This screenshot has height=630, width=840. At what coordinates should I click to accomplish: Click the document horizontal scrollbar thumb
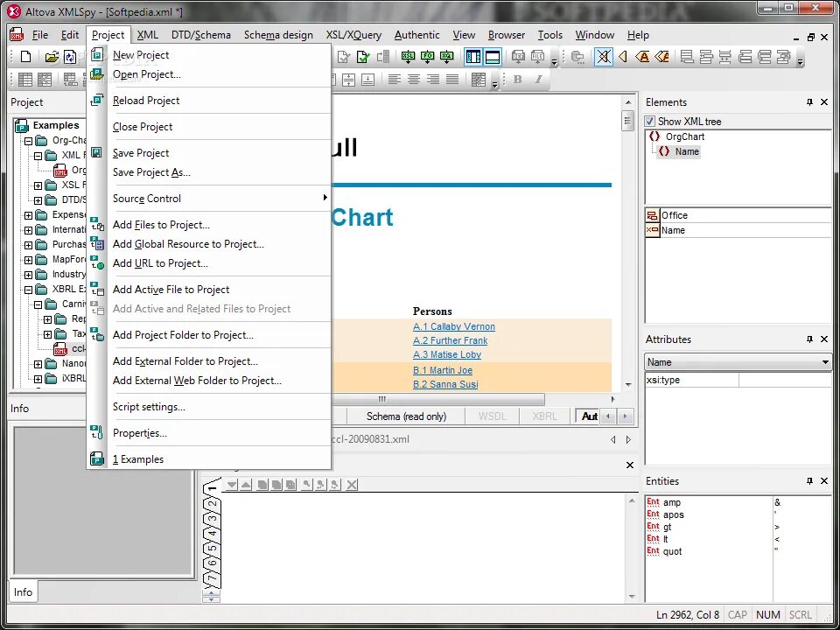coord(437,399)
